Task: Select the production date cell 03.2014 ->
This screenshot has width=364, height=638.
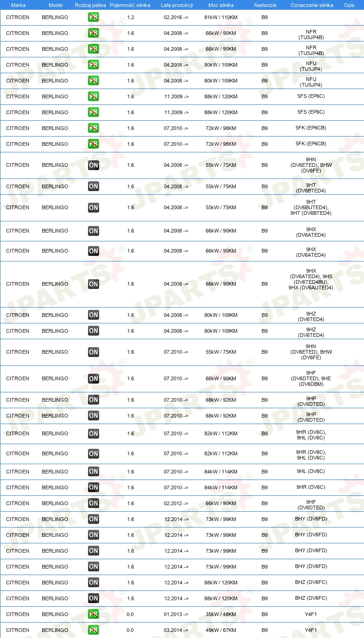Action: coord(176,630)
